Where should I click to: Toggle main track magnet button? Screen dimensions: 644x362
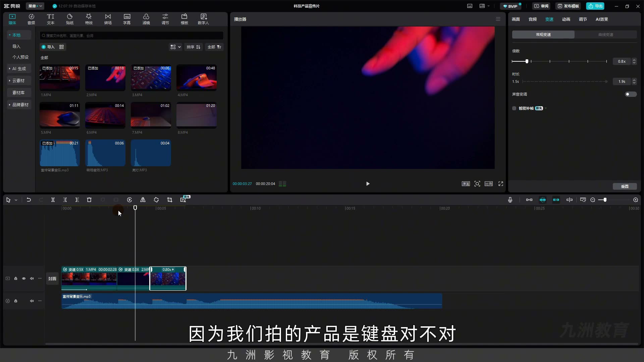(x=529, y=200)
